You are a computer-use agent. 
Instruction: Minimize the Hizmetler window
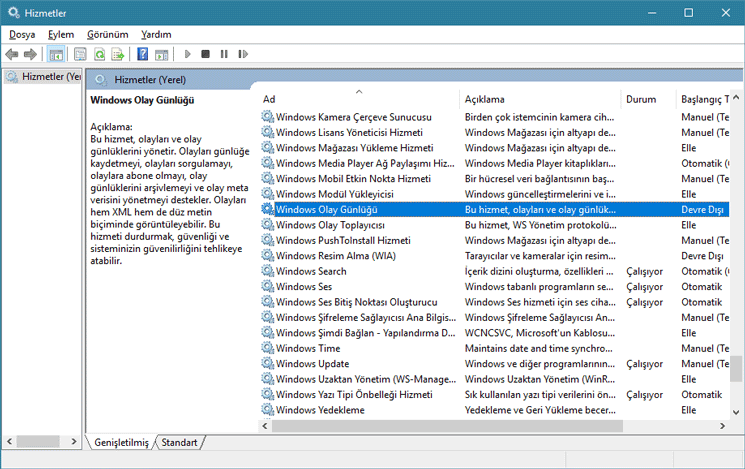(652, 13)
